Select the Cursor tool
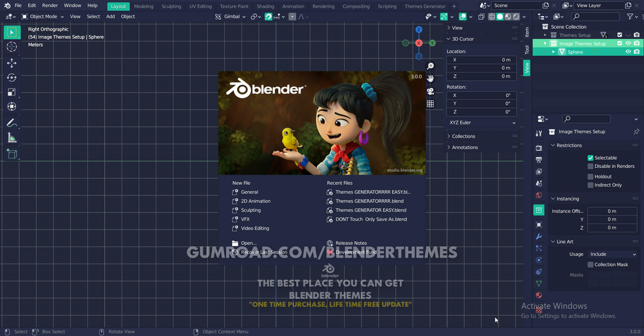 coord(12,47)
